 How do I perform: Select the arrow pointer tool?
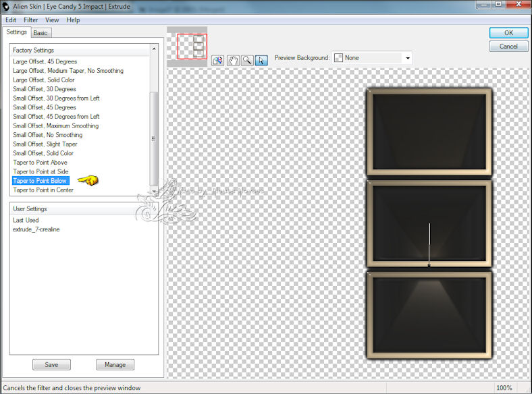click(x=261, y=60)
